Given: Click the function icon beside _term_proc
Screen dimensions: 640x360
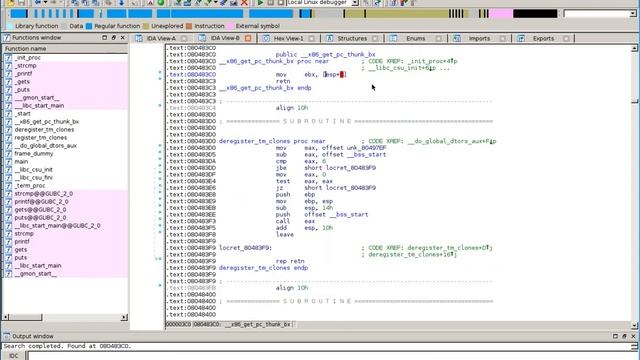Looking at the screenshot, I should coord(9,185).
